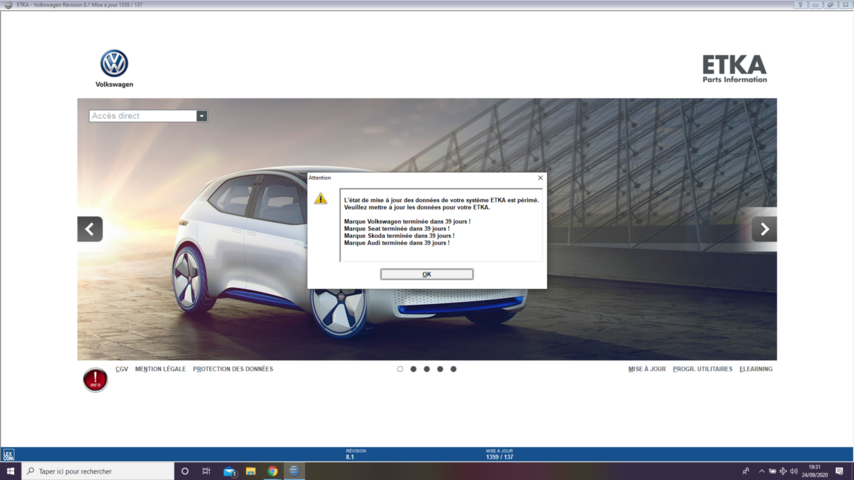The width and height of the screenshot is (854, 480).
Task: Click the Volkswagen logo
Action: click(114, 69)
